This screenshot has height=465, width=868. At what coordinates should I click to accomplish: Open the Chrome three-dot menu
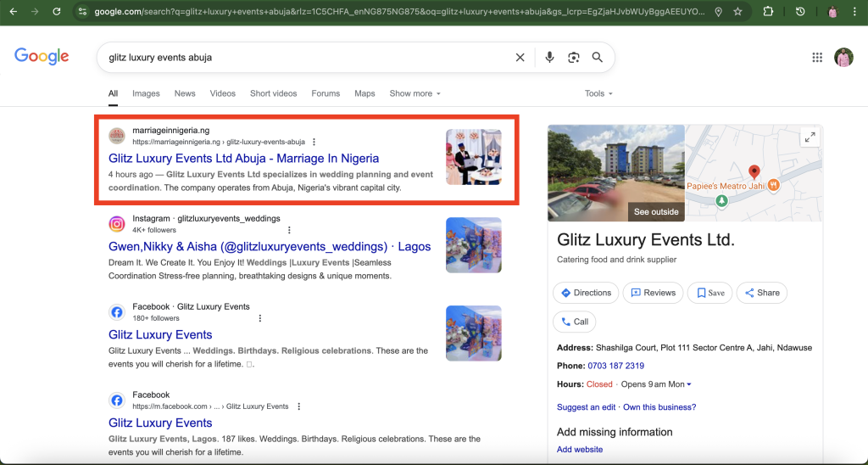[855, 11]
